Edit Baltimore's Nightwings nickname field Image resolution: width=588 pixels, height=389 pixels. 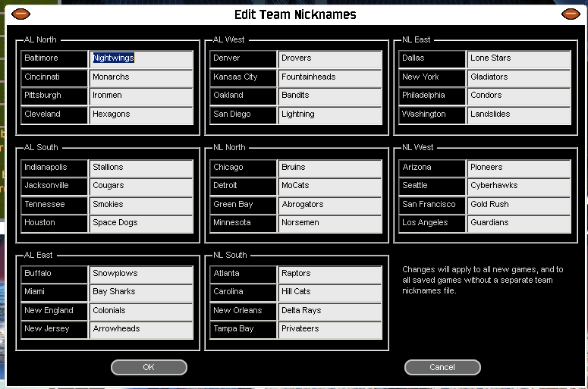pos(141,58)
